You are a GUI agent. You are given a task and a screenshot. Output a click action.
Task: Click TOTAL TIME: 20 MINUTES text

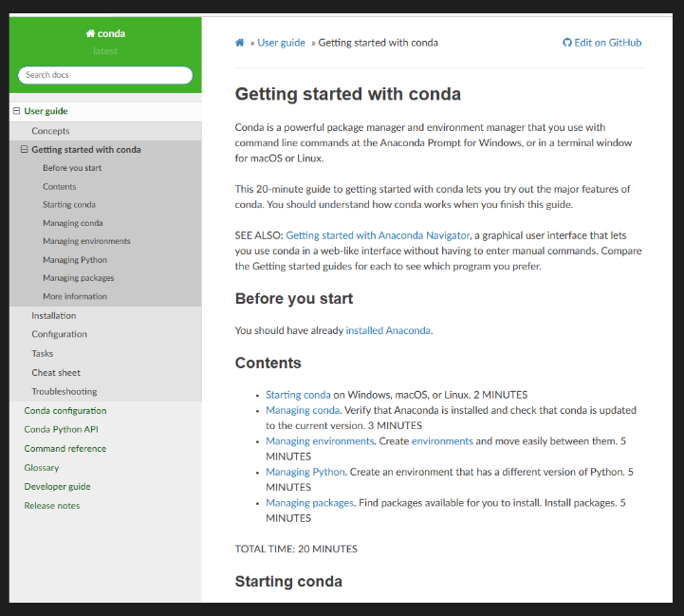coord(296,549)
